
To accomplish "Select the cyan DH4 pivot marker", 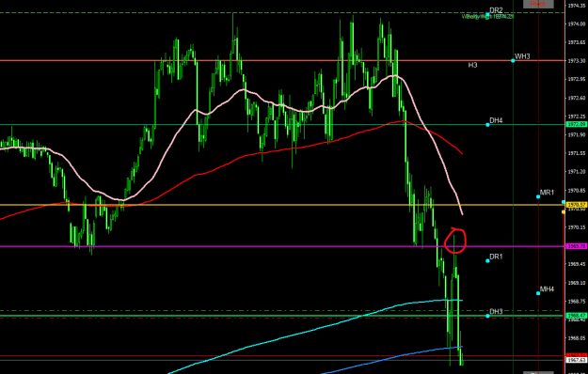I will 487,125.
